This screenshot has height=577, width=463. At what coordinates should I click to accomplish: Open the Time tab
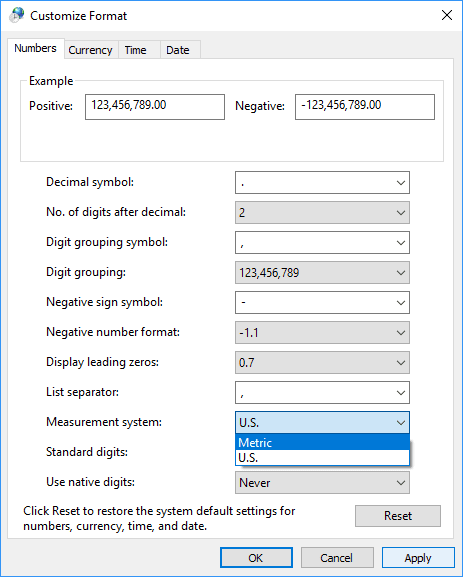pyautogui.click(x=135, y=50)
